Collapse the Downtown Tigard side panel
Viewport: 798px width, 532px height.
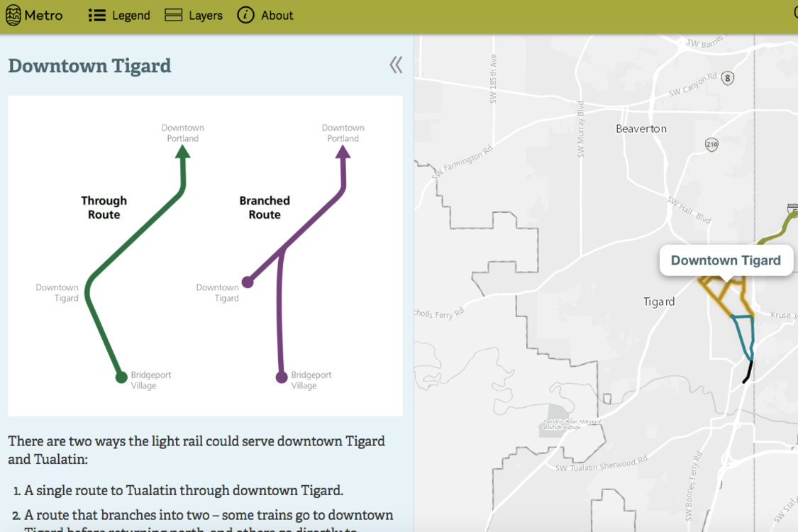[x=396, y=65]
